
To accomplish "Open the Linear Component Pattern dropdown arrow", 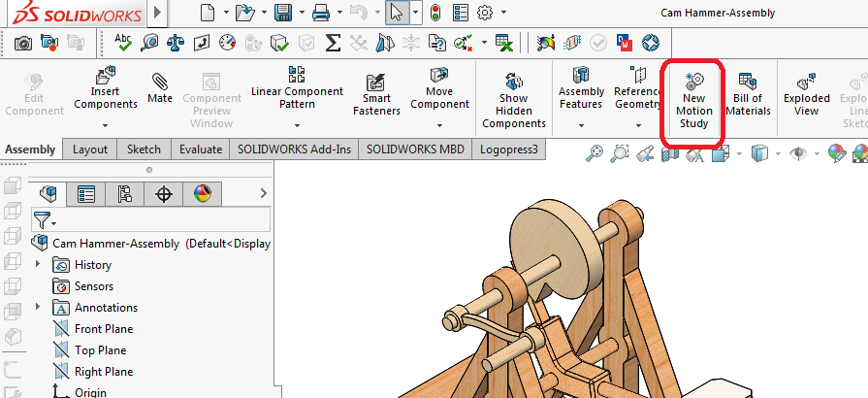I will click(x=298, y=126).
